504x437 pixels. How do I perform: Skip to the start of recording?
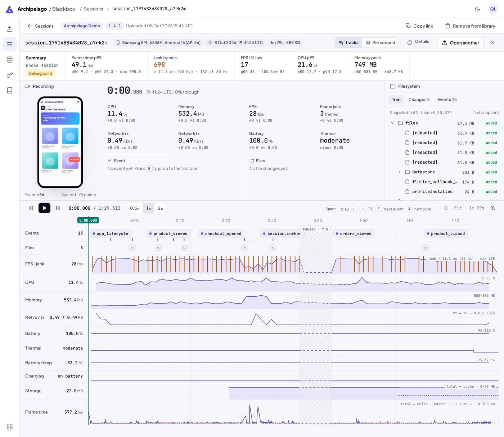31,208
